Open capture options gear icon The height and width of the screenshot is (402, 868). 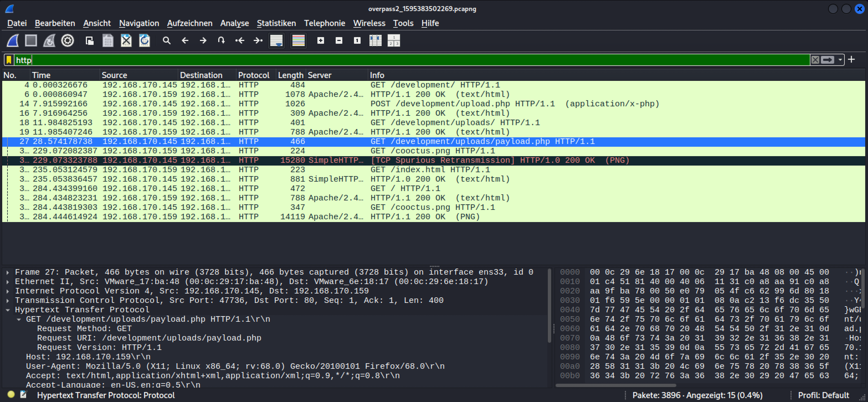tap(67, 41)
